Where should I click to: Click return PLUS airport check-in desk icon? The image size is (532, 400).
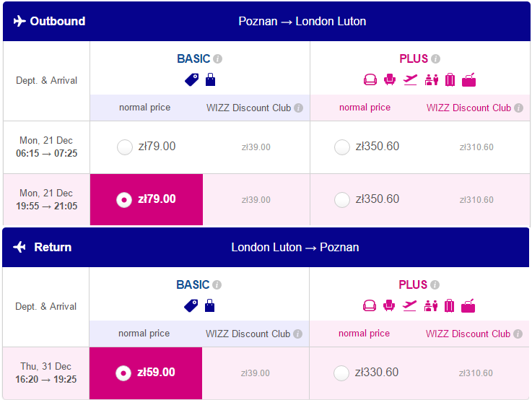pos(431,305)
